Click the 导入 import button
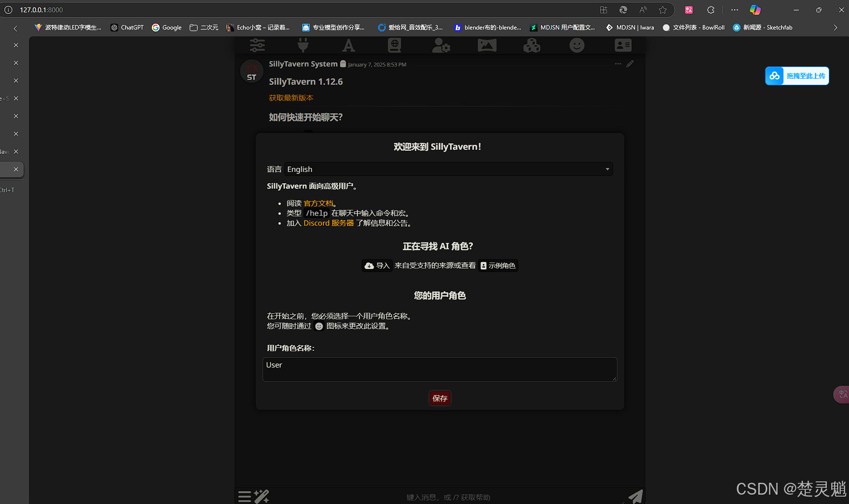Viewport: 849px width, 504px height. pyautogui.click(x=377, y=266)
